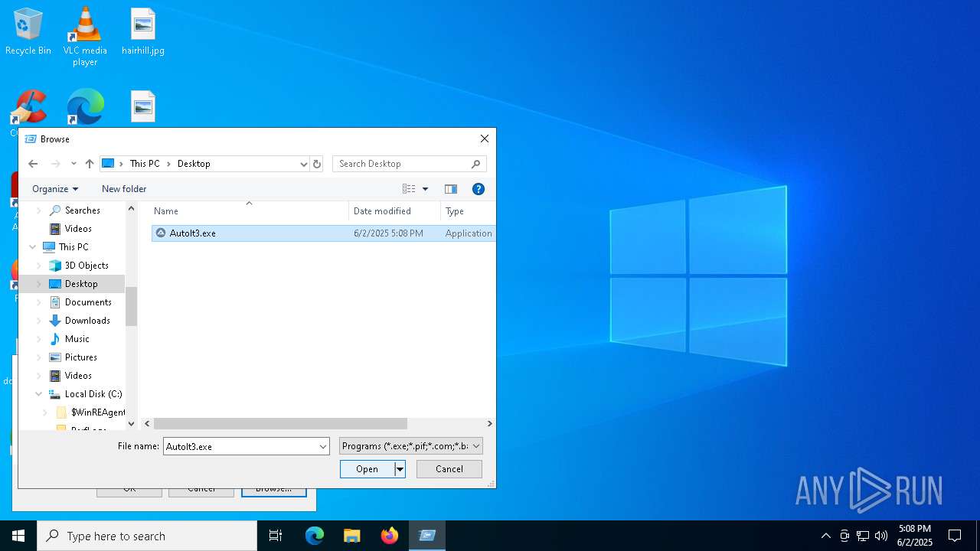
Task: Expand the Documents node
Action: (x=38, y=302)
